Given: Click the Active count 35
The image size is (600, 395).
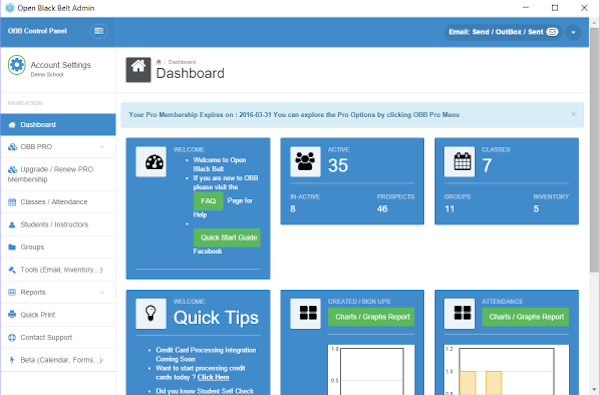Looking at the screenshot, I should click(x=338, y=165).
